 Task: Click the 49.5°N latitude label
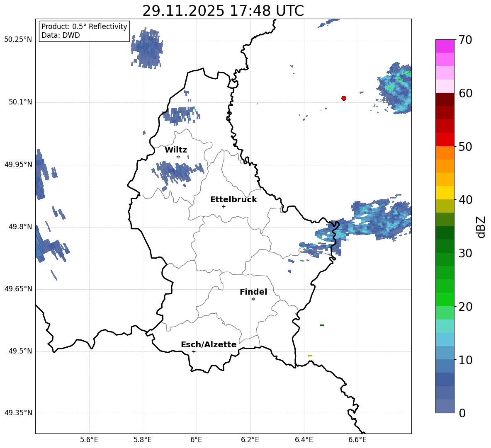[x=20, y=351]
